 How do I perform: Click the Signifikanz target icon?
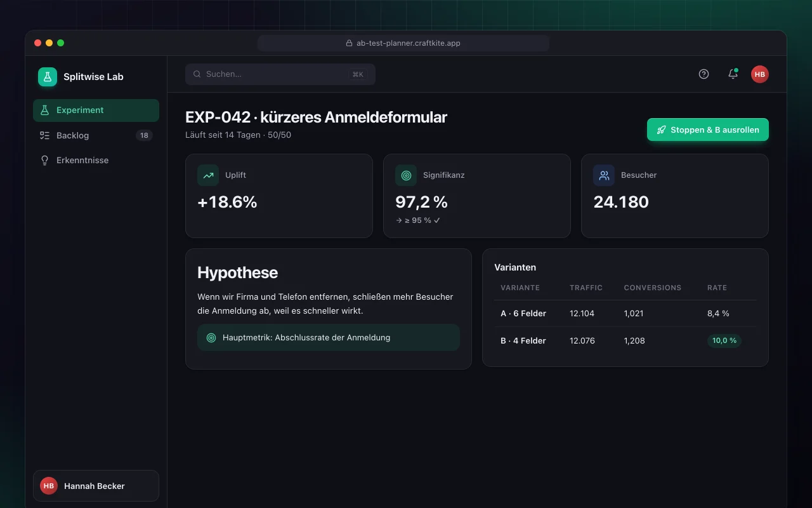[406, 175]
